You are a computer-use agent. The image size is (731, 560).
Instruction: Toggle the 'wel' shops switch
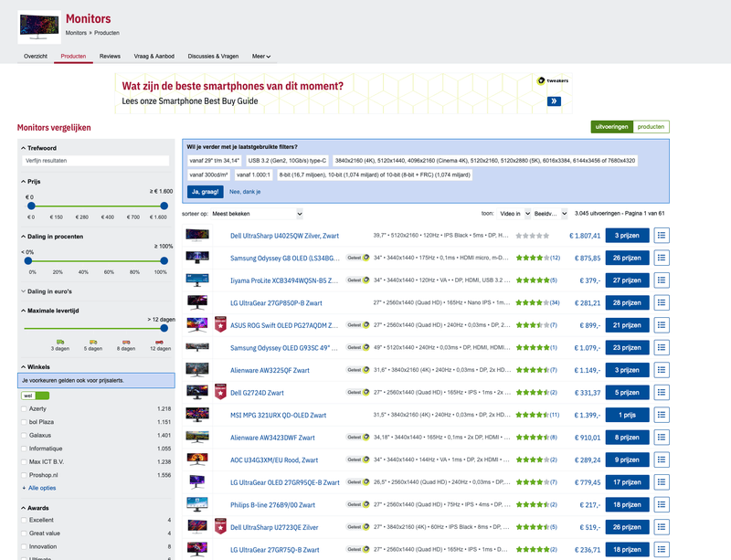(x=35, y=396)
